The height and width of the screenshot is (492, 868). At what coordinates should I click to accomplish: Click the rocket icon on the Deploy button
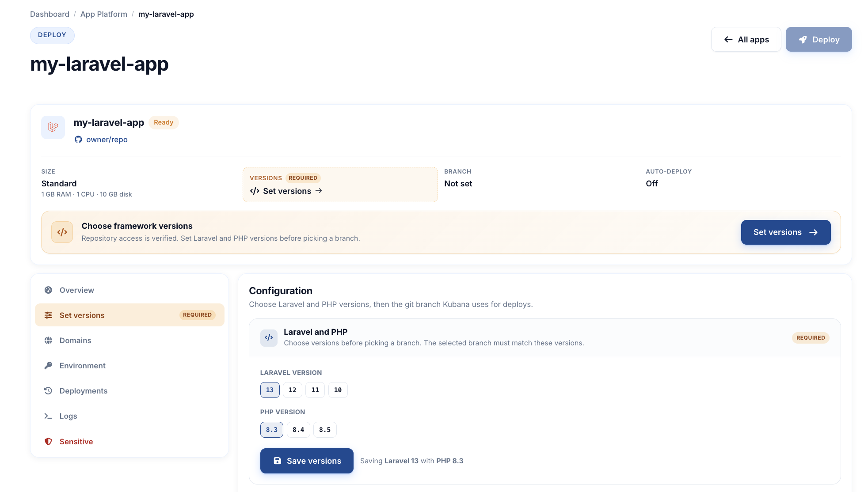(x=803, y=40)
